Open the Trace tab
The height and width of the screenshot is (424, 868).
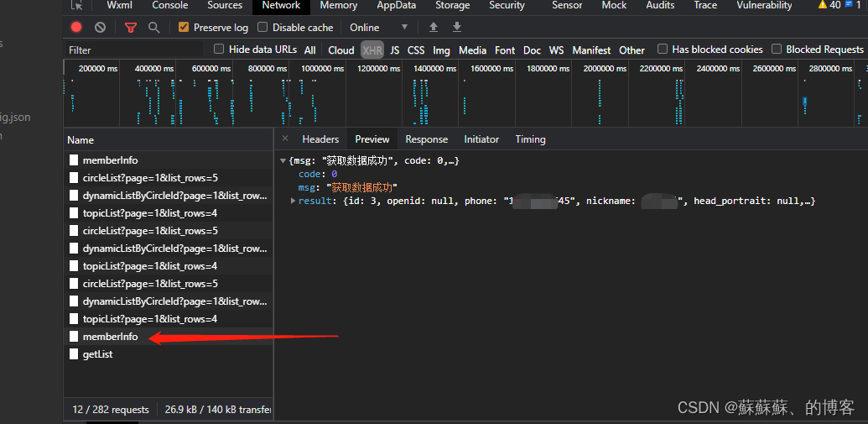click(705, 6)
